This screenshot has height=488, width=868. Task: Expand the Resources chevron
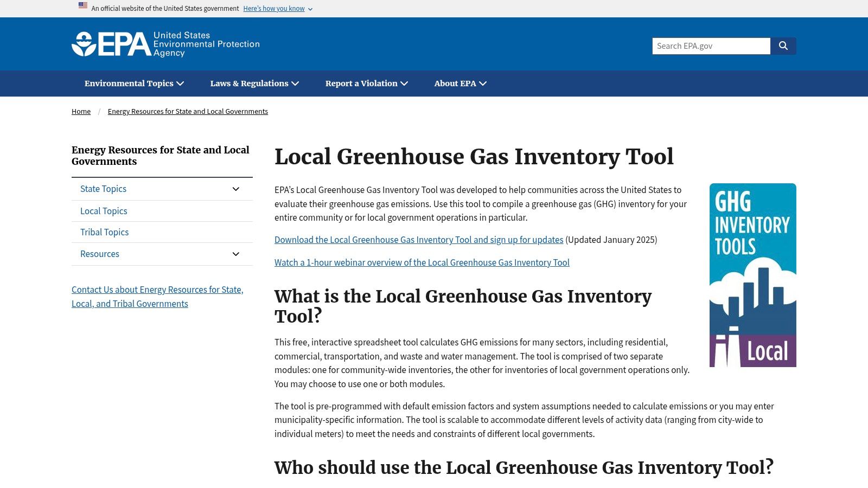pos(236,254)
